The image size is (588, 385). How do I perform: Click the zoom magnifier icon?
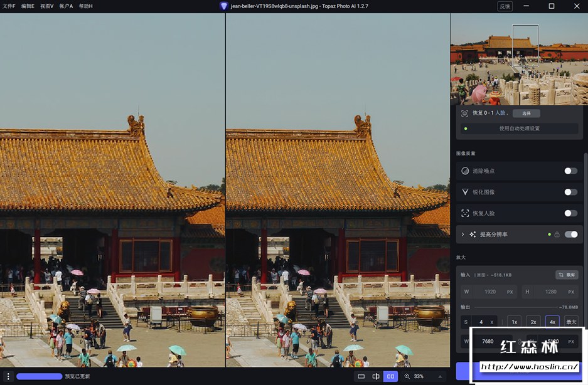pyautogui.click(x=407, y=376)
